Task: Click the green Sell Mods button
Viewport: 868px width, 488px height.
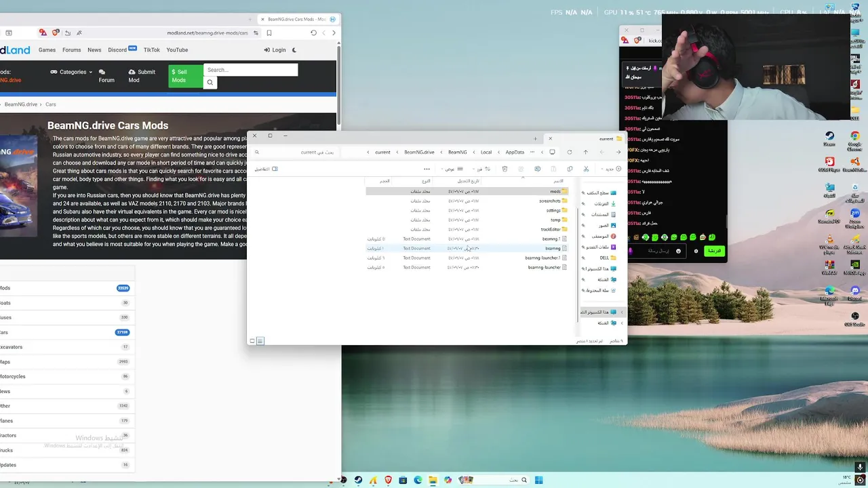Action: click(185, 76)
